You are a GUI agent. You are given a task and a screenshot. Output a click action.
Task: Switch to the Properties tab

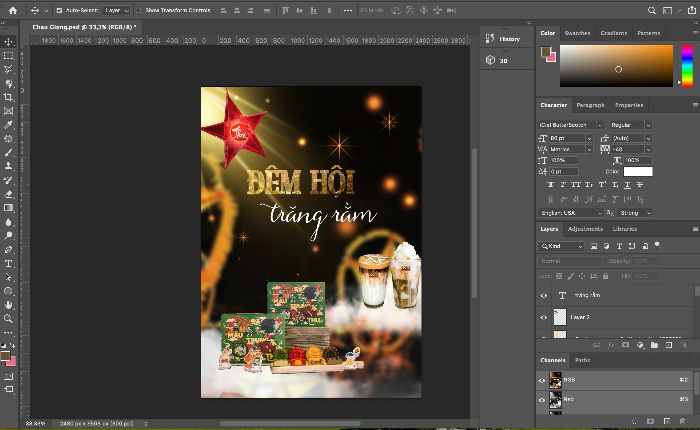629,105
